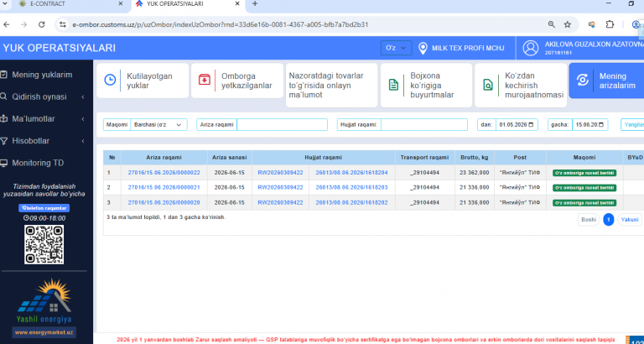The image size is (644, 344).
Task: Open Nazoratdagi tovarlar to'g'risida onlayn ma'lumot
Action: click(331, 85)
